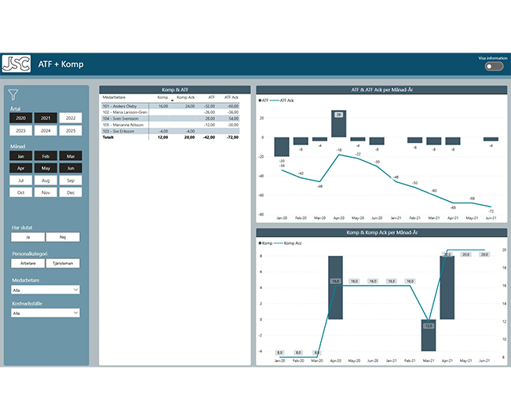Sort table by Medarbetare column
511x420 pixels.
point(114,97)
